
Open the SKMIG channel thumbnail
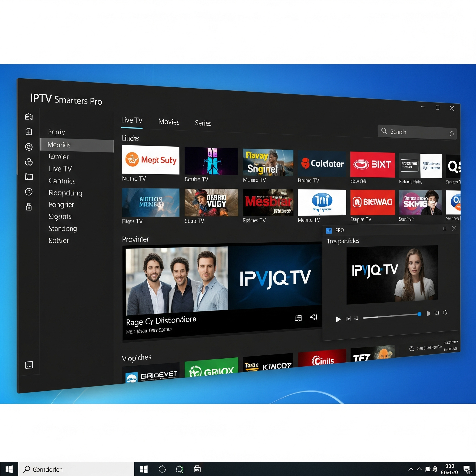coord(420,202)
